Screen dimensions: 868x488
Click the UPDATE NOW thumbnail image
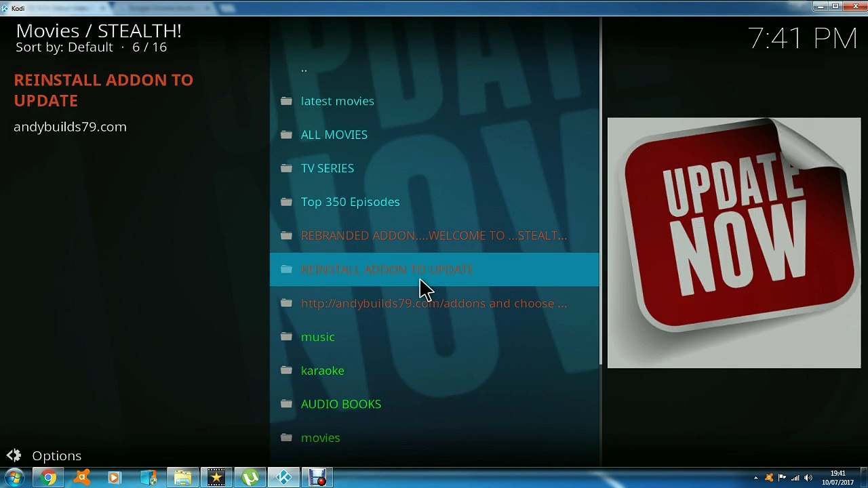734,243
